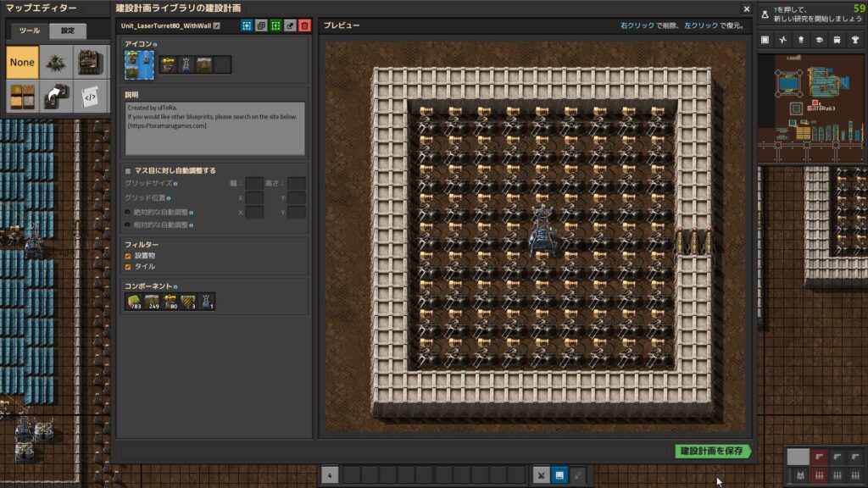Edit blueprint name with pencil icon
The height and width of the screenshot is (488, 868).
click(217, 26)
